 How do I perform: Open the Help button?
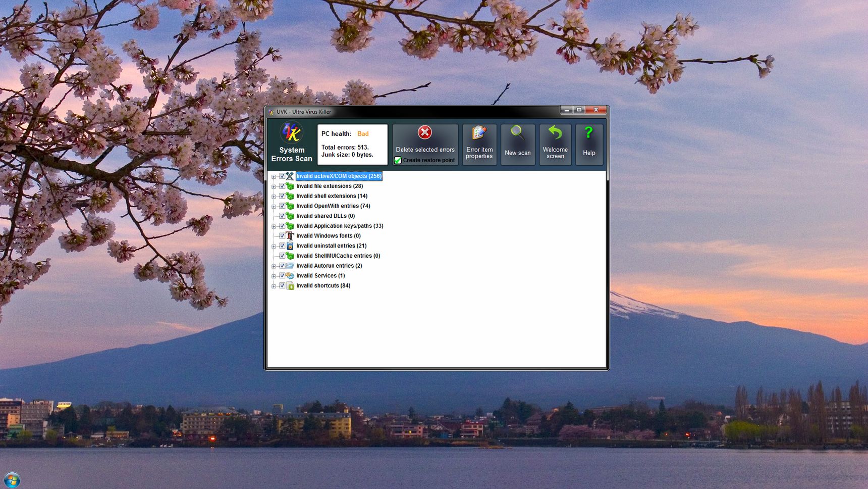(x=589, y=144)
